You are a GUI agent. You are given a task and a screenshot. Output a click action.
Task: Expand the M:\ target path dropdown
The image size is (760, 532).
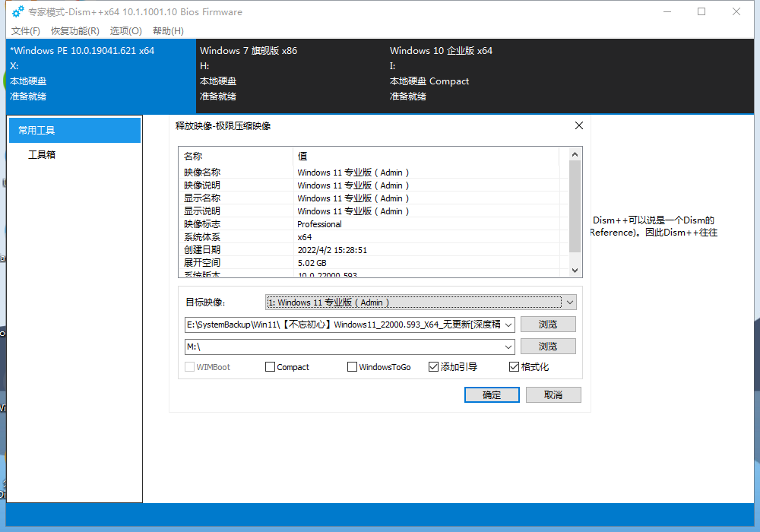[x=508, y=347]
